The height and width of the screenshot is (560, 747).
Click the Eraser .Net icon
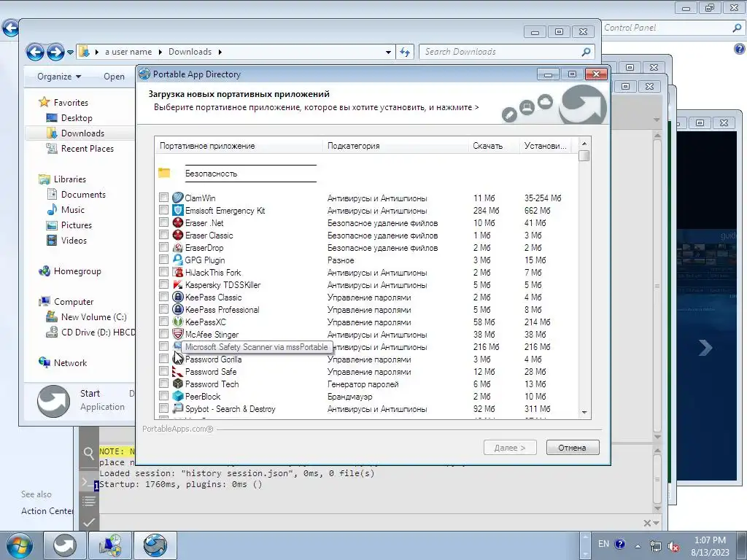pyautogui.click(x=178, y=222)
